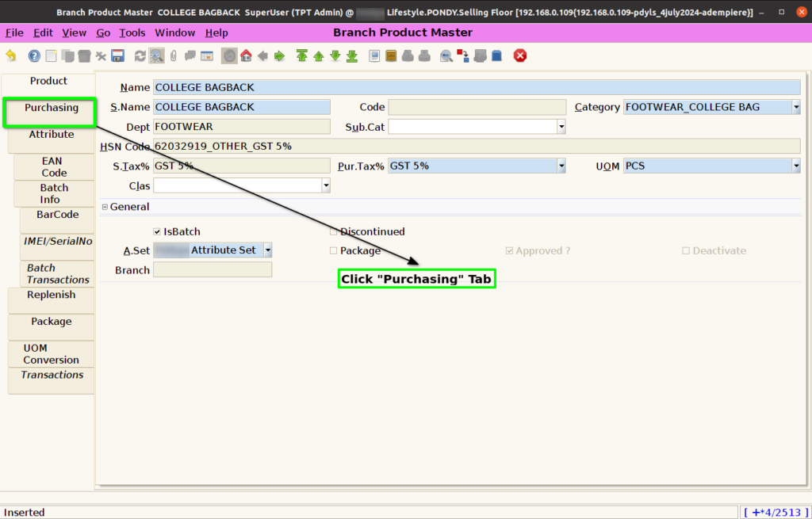The height and width of the screenshot is (519, 812).
Task: Switch to the Attribute tab
Action: (x=52, y=139)
